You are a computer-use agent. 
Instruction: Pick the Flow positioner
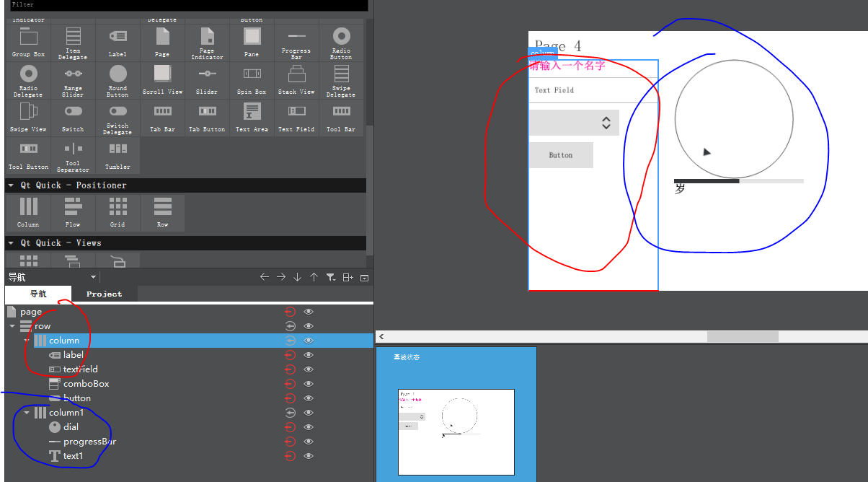coord(73,212)
